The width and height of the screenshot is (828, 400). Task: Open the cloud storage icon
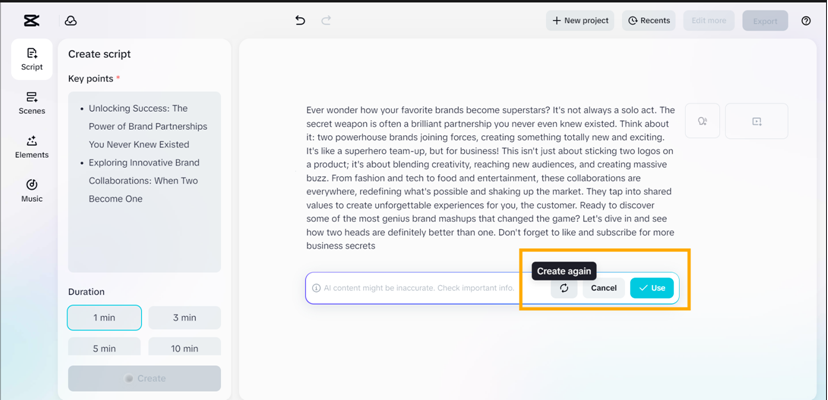pos(71,20)
